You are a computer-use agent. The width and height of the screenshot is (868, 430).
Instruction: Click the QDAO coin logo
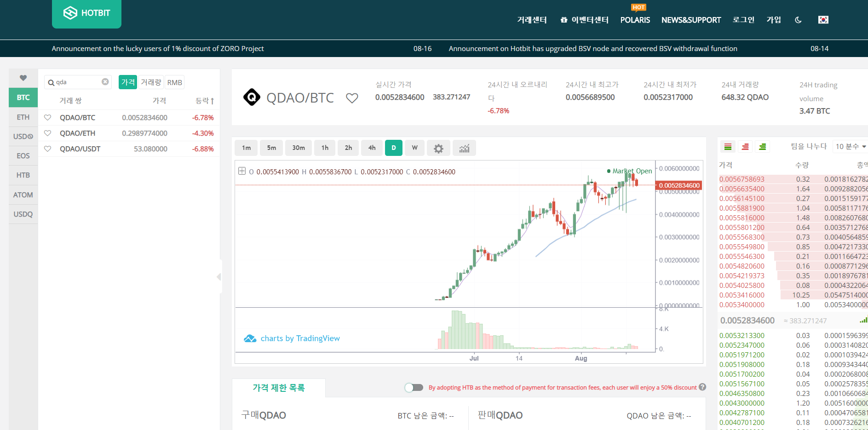click(x=252, y=97)
